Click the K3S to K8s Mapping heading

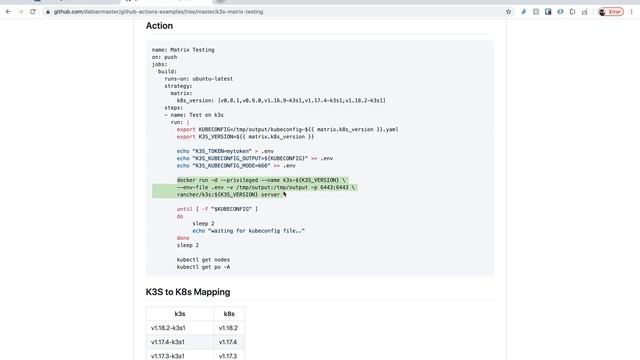point(188,292)
